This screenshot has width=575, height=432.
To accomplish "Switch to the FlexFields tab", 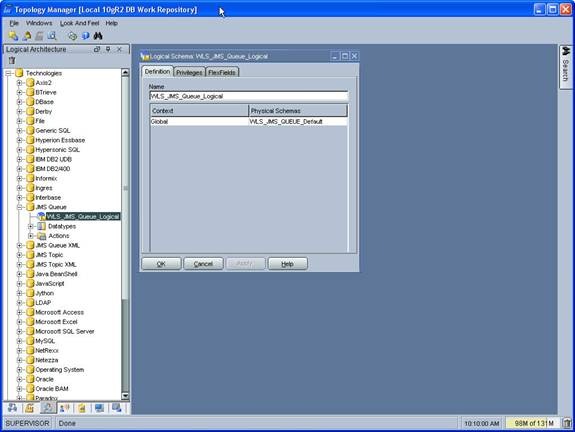I will click(222, 72).
